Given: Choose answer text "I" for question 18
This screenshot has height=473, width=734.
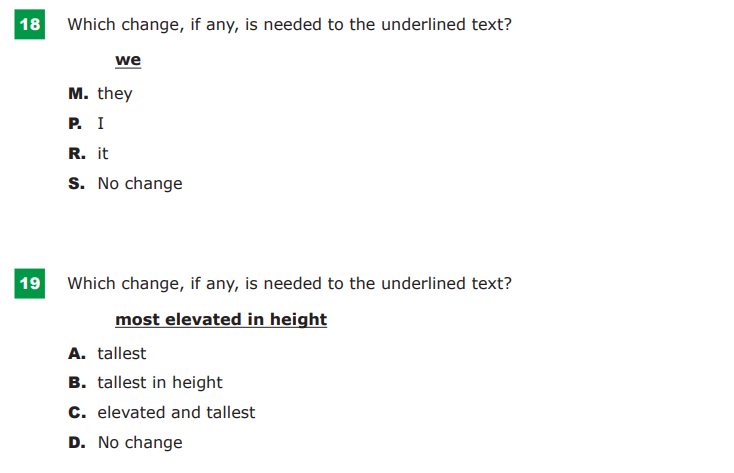Looking at the screenshot, I should 100,124.
